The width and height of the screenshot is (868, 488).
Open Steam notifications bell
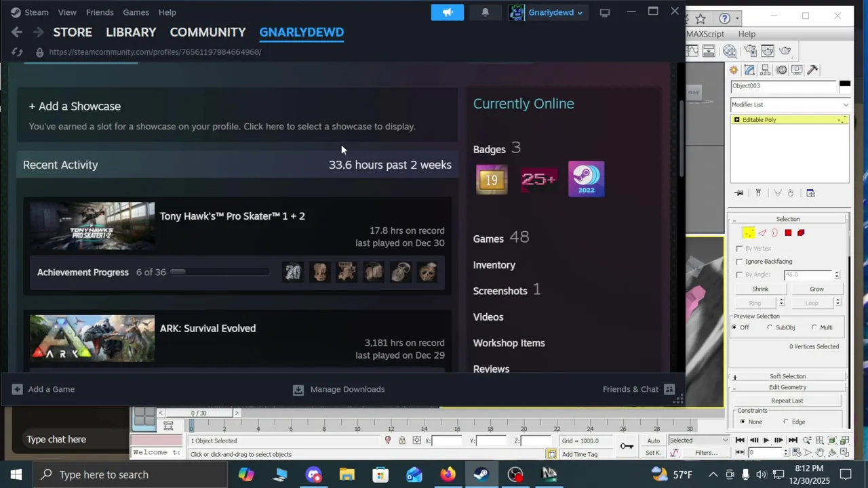pyautogui.click(x=485, y=12)
